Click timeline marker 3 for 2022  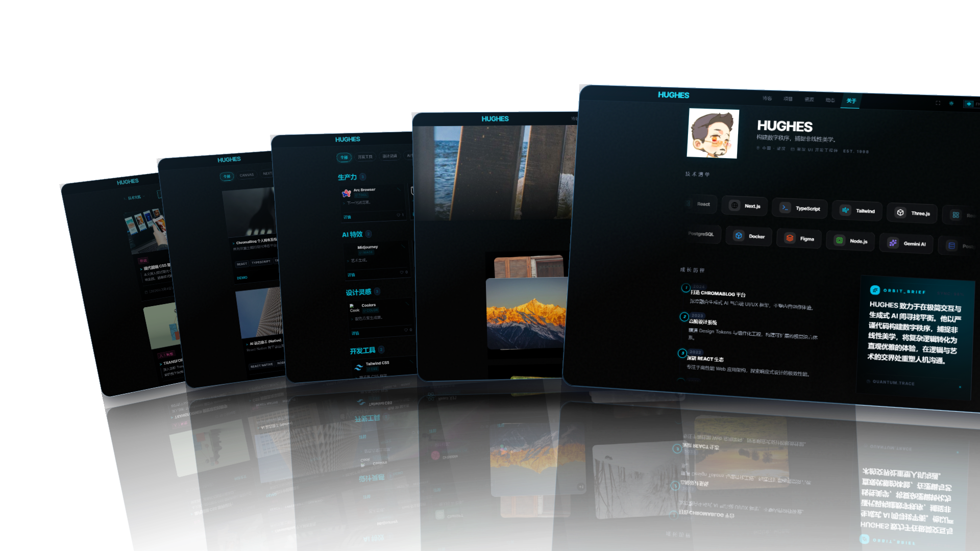682,353
